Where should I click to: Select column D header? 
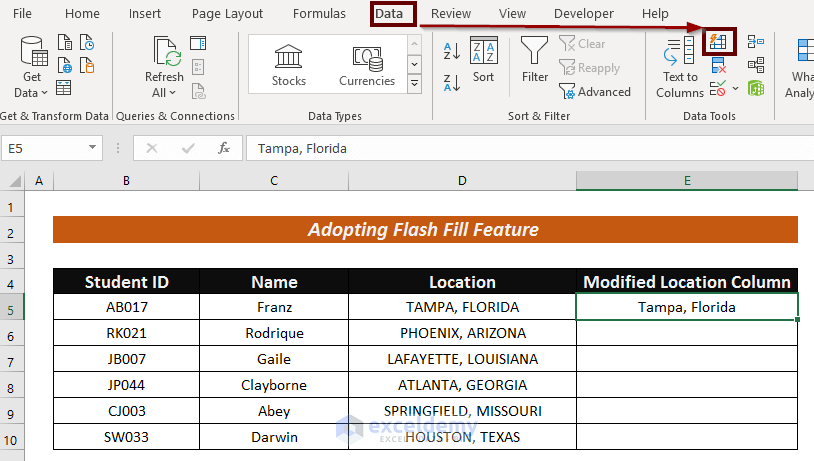point(462,181)
